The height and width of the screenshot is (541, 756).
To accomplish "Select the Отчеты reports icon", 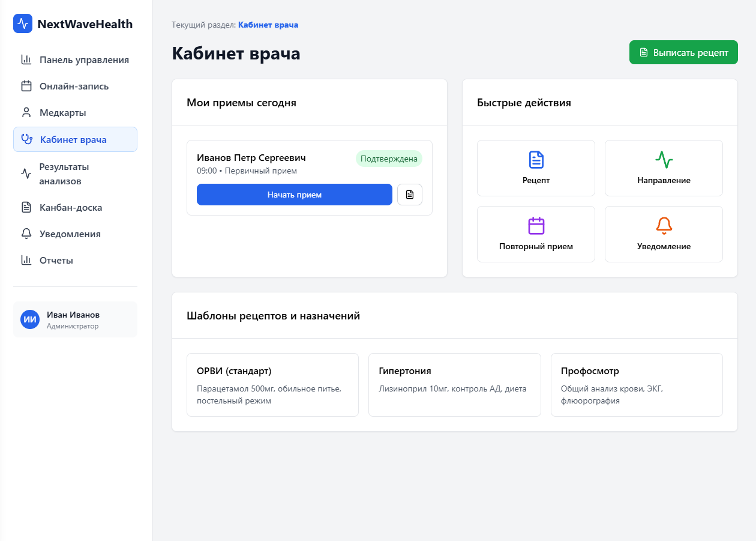I will (x=26, y=260).
